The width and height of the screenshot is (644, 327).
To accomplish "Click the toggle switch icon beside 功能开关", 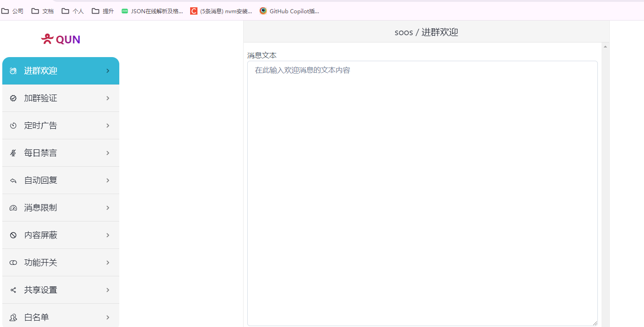I will point(13,262).
